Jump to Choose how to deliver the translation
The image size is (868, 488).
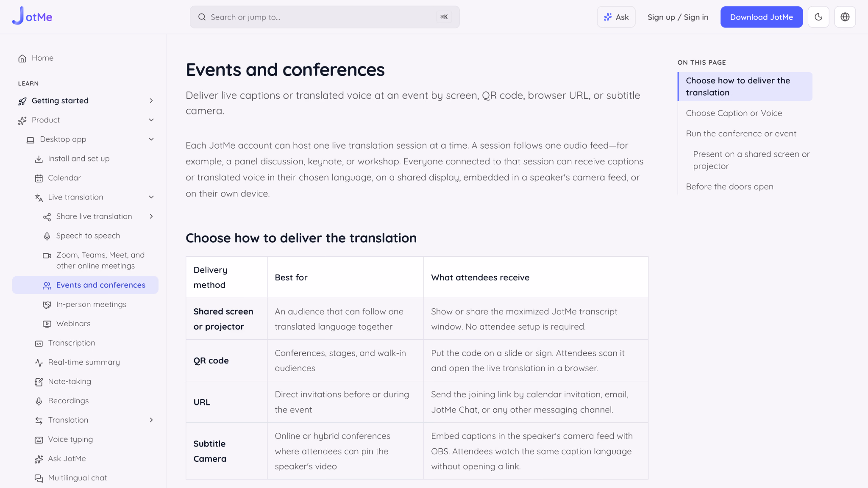tap(745, 86)
